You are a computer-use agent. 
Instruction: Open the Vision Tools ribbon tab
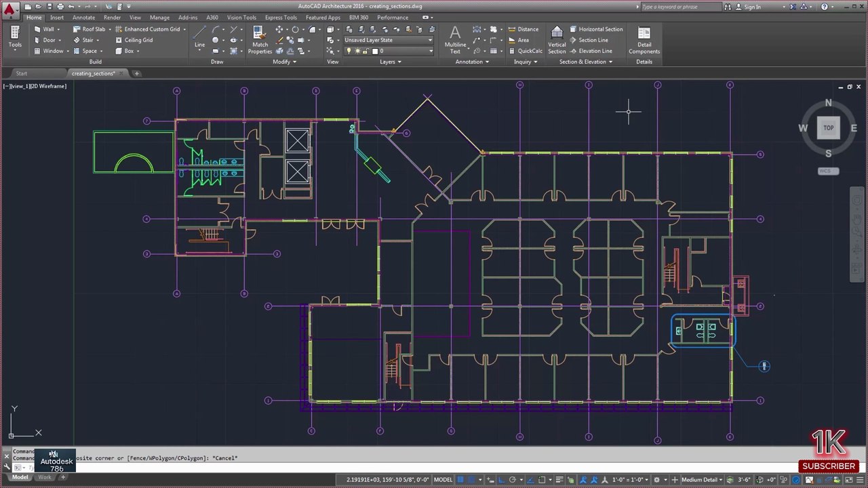241,17
